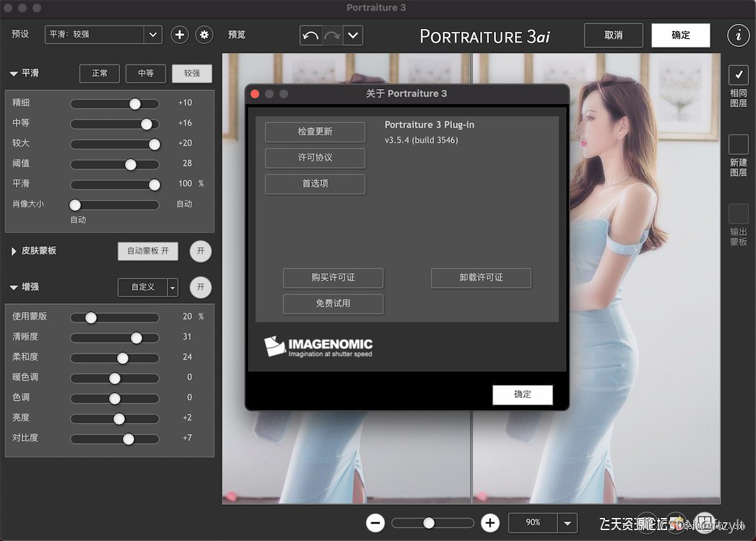Image resolution: width=756 pixels, height=541 pixels.
Task: Click the 90% zoom value field
Action: point(533,523)
